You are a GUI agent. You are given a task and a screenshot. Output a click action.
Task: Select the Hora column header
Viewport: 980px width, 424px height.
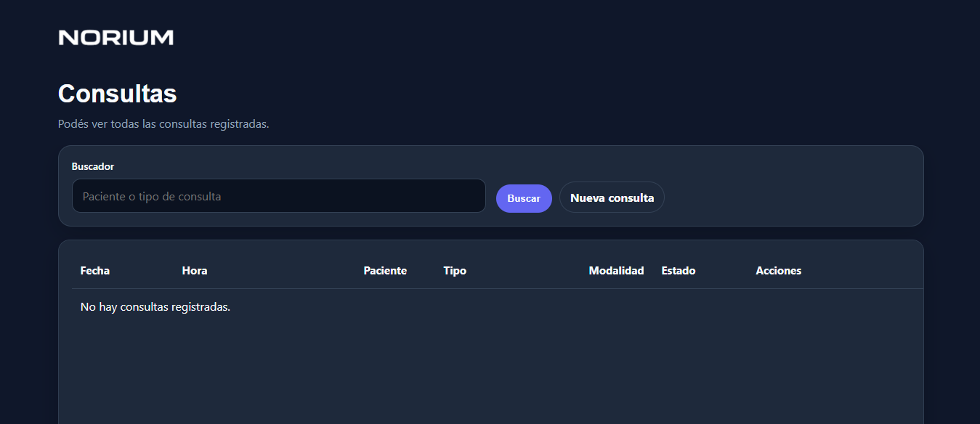pos(195,271)
